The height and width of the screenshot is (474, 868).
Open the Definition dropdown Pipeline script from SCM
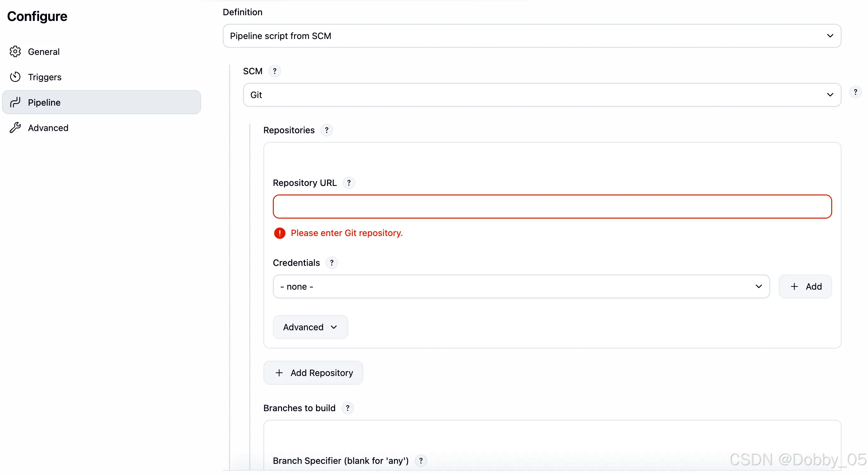coord(532,36)
